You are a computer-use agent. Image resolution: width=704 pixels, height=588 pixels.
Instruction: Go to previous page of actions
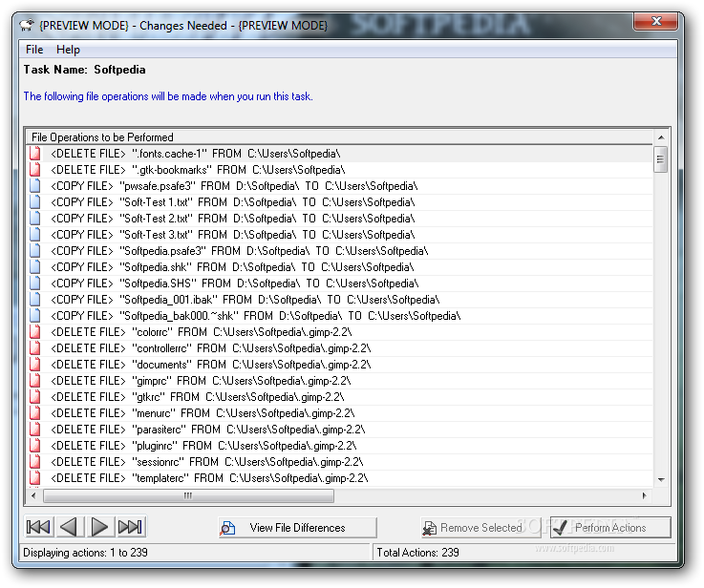pyautogui.click(x=69, y=527)
